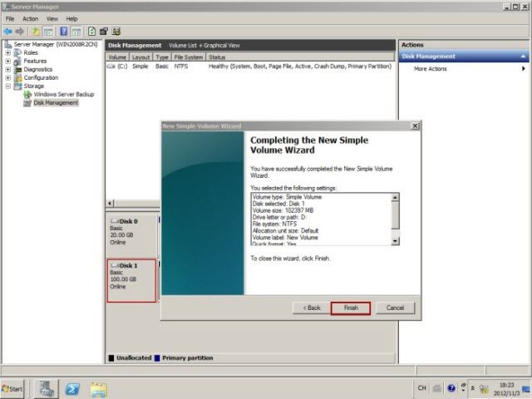Image resolution: width=532 pixels, height=399 pixels.
Task: Click the settings list scroll-down arrow
Action: (396, 241)
